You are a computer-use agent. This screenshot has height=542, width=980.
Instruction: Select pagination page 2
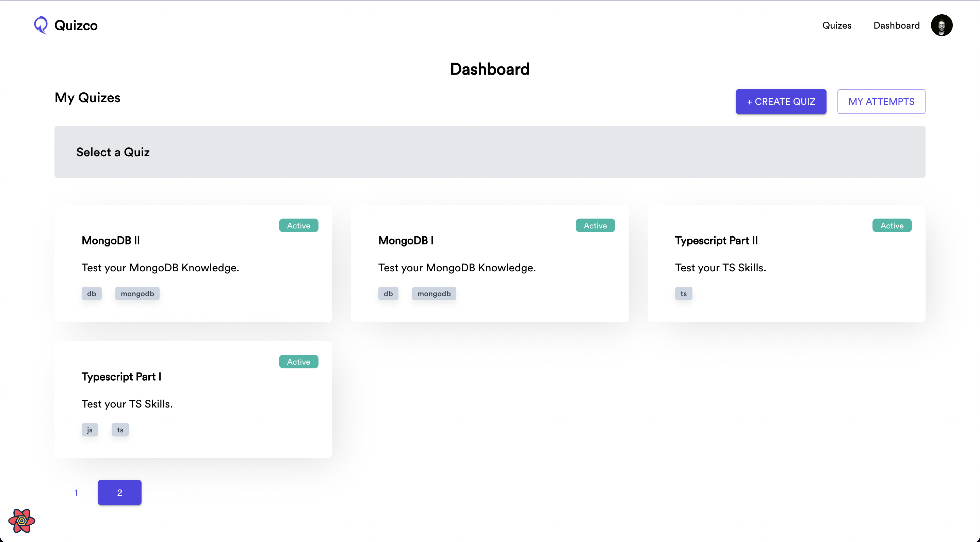(119, 493)
